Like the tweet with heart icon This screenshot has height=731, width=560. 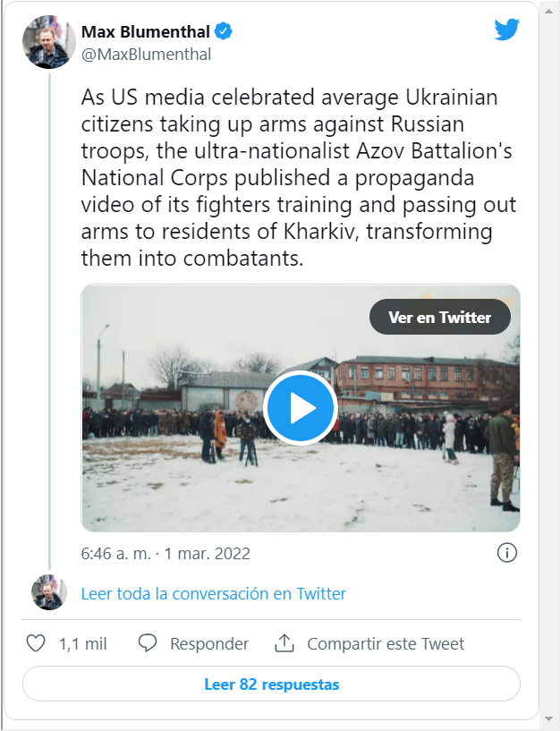tap(36, 643)
